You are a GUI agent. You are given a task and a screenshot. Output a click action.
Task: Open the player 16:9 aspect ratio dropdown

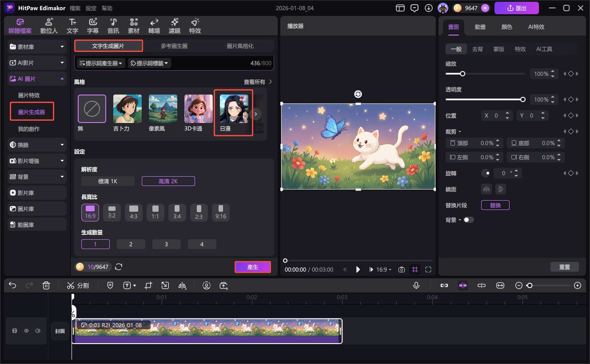[x=384, y=269]
